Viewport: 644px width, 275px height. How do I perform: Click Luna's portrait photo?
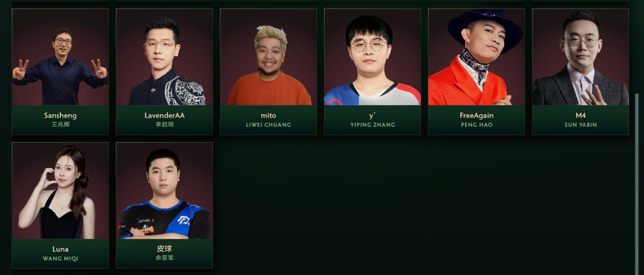point(60,191)
